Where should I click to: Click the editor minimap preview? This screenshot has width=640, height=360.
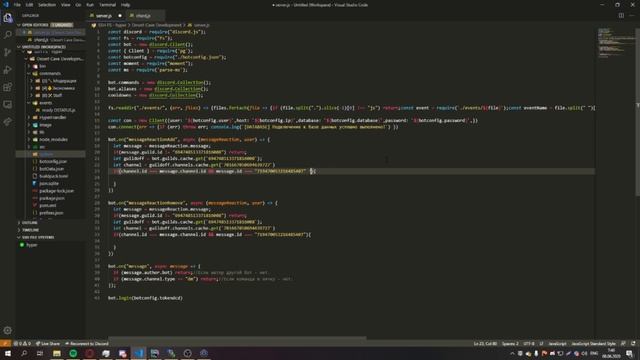coord(616,43)
